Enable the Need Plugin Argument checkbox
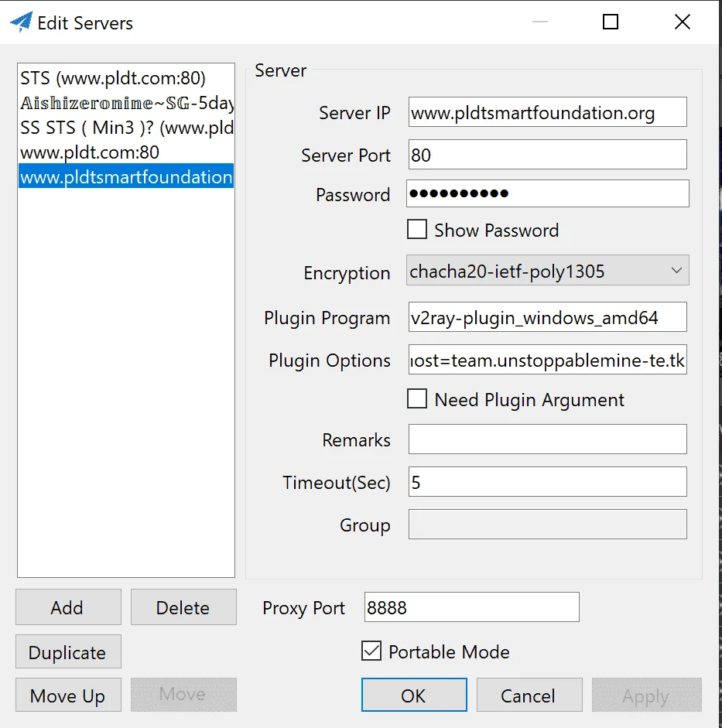 coord(417,399)
